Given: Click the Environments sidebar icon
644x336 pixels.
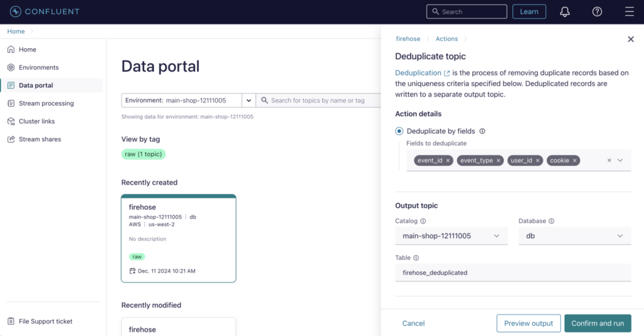Looking at the screenshot, I should (x=11, y=67).
